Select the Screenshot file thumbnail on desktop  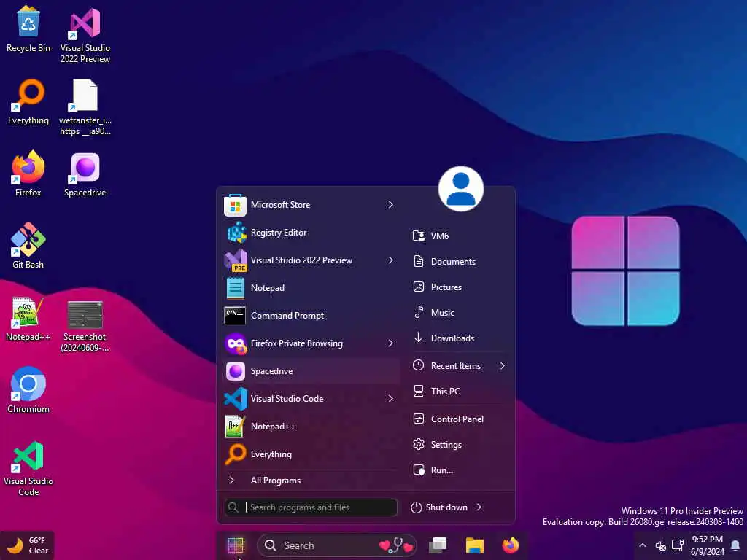coord(85,326)
